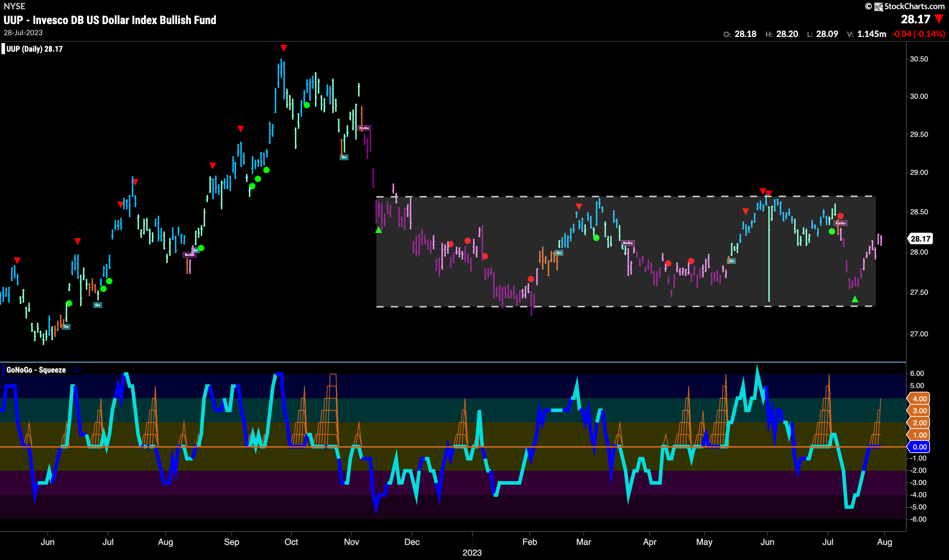The height and width of the screenshot is (560, 949).
Task: Click the volume value 1.145m
Action: point(872,34)
